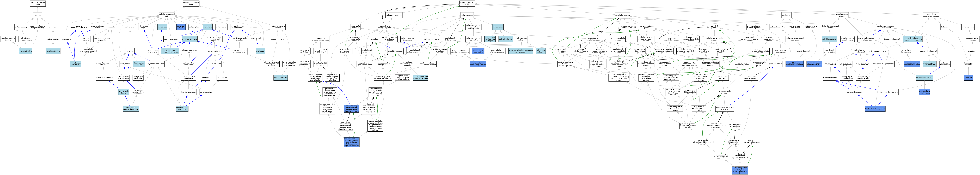This screenshot has height=175, width=980.
Task: Click the 'RNA metabolic process' node
Action: coord(722,78)
